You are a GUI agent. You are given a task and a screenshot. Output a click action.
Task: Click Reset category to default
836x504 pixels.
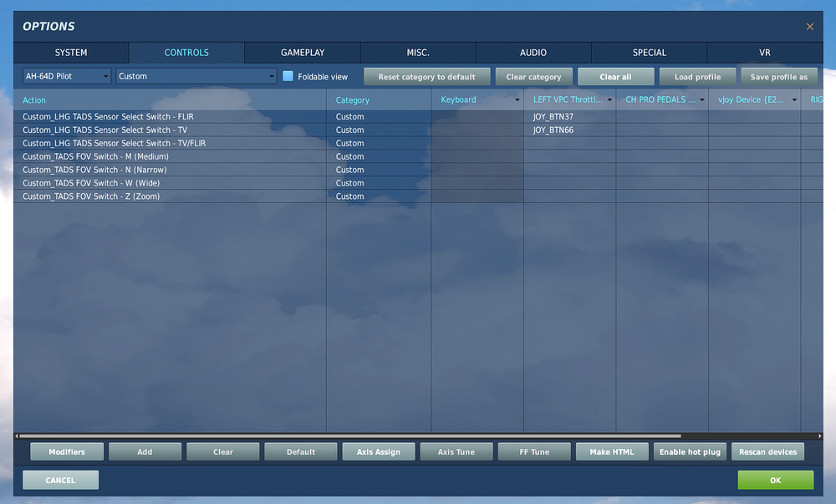click(426, 77)
